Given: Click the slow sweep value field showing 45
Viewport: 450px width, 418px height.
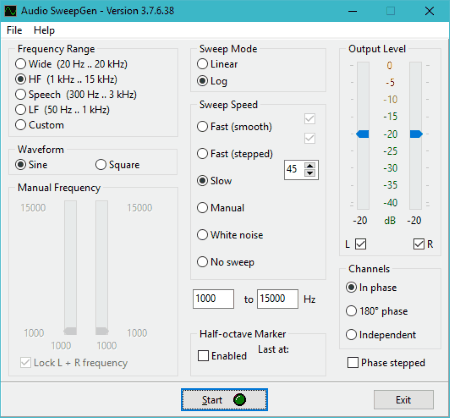Looking at the screenshot, I should click(x=294, y=169).
